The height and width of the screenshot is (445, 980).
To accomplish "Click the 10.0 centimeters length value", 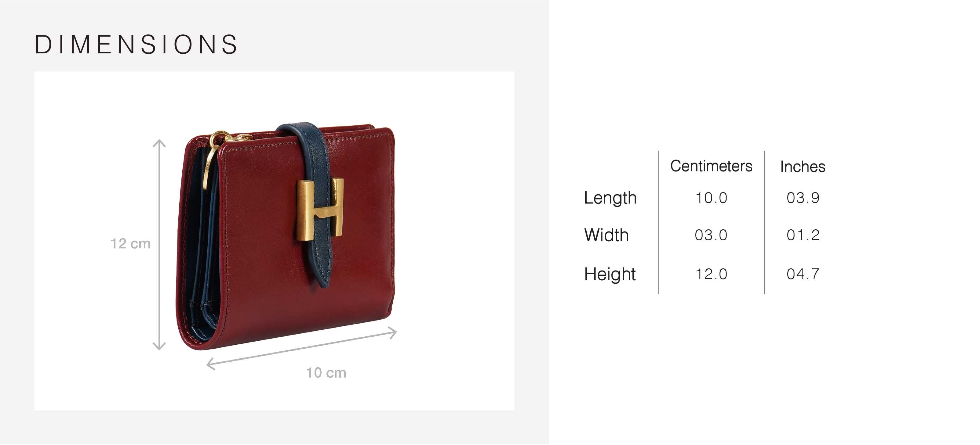I will [711, 198].
